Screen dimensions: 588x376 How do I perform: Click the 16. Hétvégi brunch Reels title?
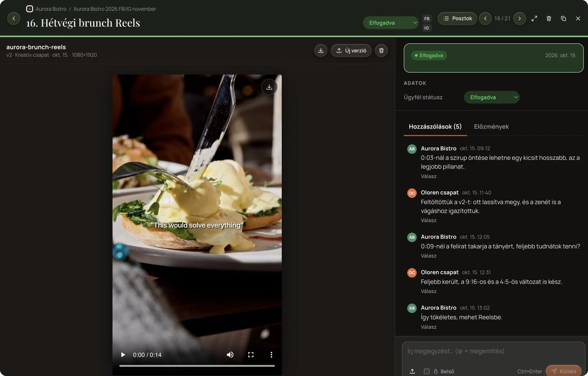coord(83,23)
